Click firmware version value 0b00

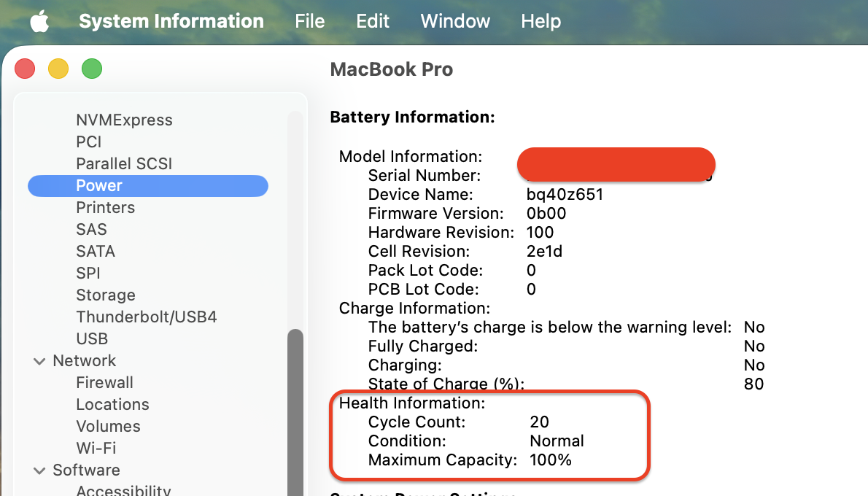click(x=546, y=214)
